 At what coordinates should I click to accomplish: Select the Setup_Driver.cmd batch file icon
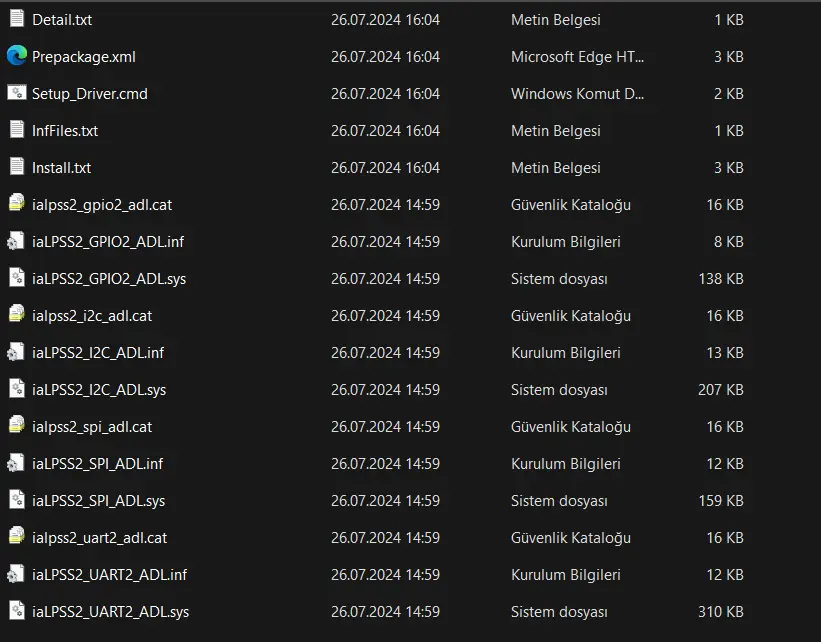coord(17,93)
